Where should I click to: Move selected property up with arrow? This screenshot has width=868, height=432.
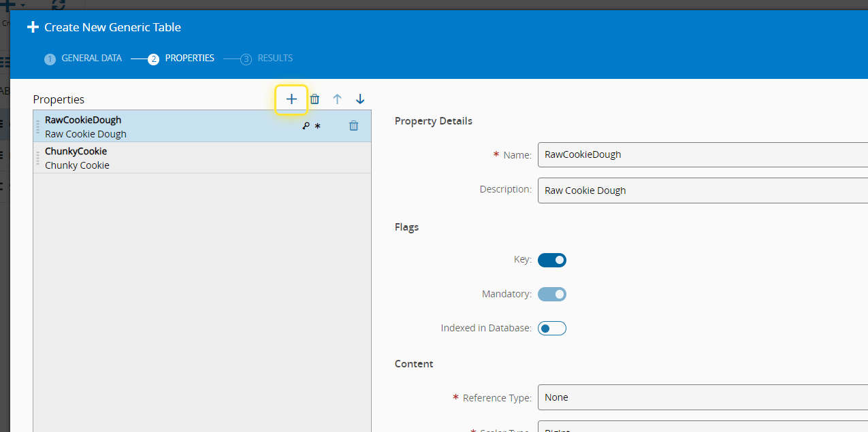pyautogui.click(x=337, y=99)
